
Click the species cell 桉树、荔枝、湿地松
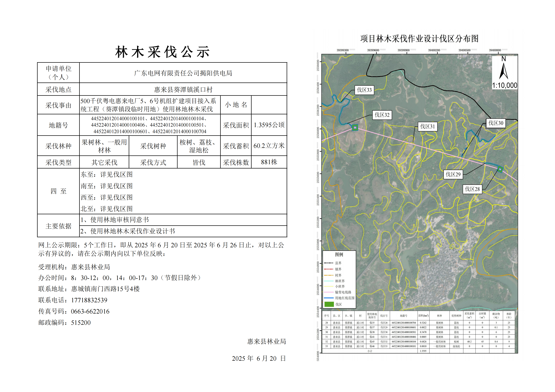click(x=199, y=146)
